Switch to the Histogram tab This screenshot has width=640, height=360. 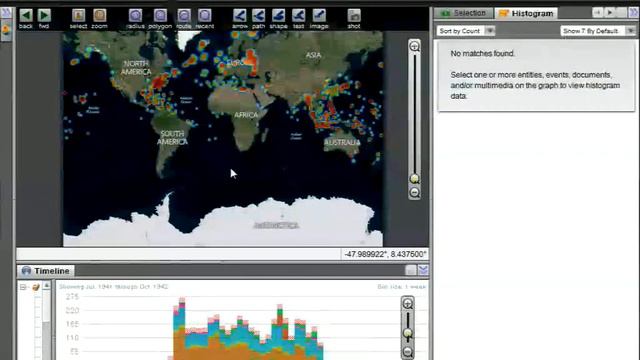tap(526, 13)
